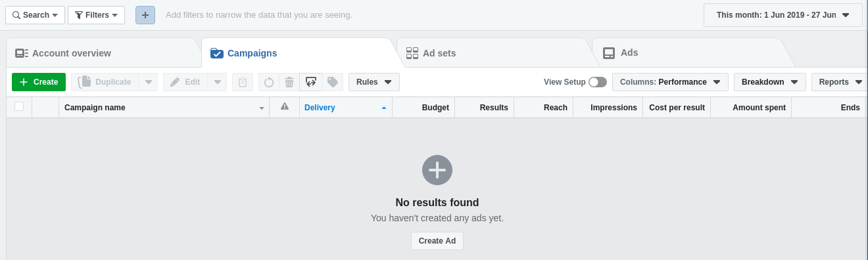The image size is (868, 260).
Task: Click the tag label icon
Action: pyautogui.click(x=333, y=82)
